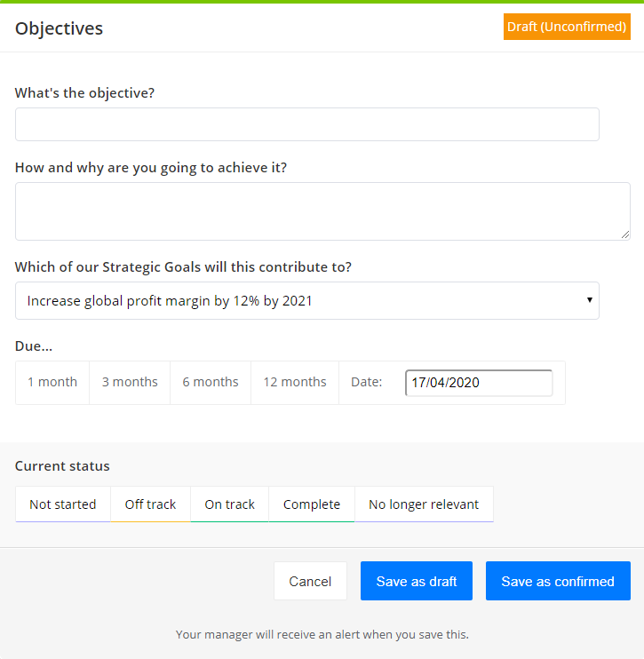Select No longer relevant status

point(424,504)
